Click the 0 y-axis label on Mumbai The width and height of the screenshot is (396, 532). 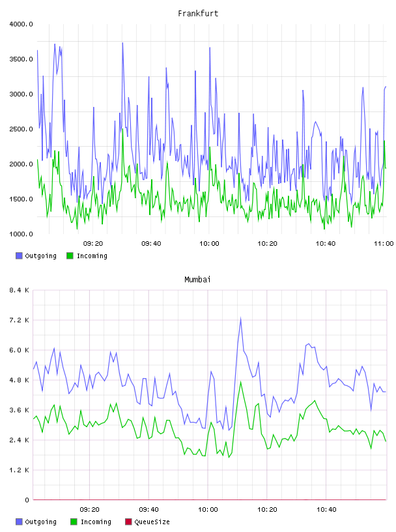tap(27, 500)
